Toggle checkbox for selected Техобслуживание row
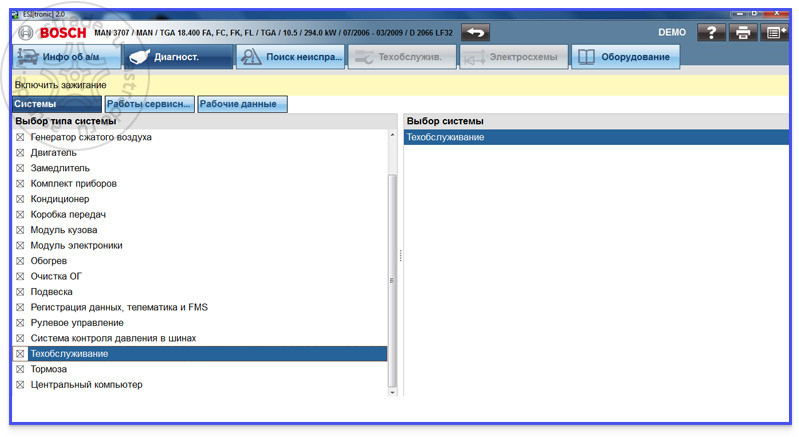This screenshot has width=799, height=437. tap(20, 353)
